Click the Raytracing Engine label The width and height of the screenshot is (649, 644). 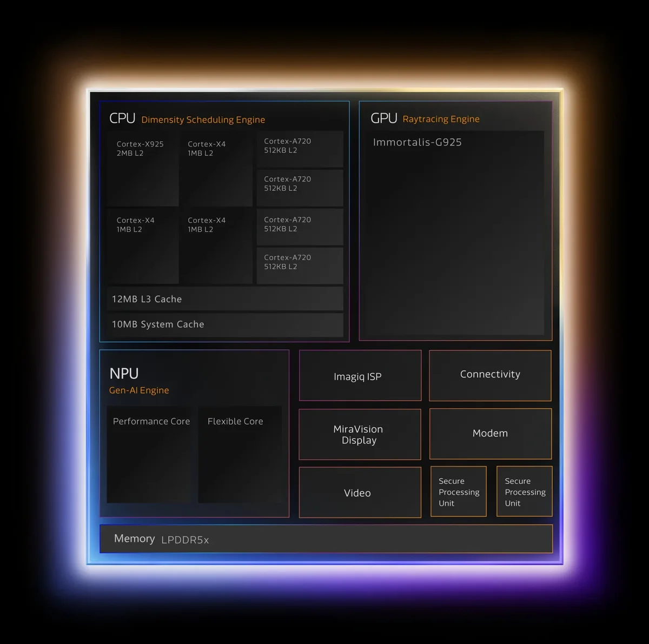tap(441, 119)
